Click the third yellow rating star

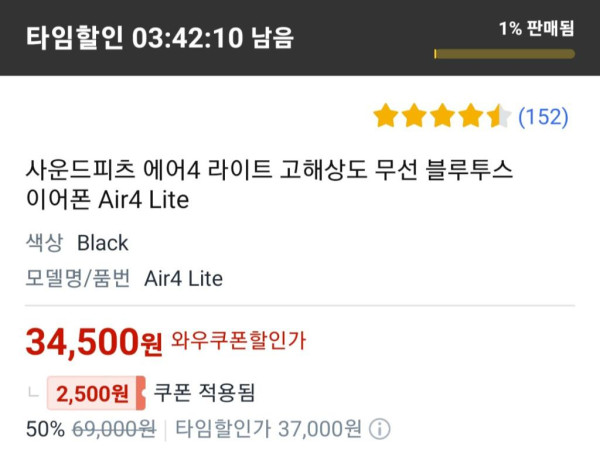pos(442,116)
